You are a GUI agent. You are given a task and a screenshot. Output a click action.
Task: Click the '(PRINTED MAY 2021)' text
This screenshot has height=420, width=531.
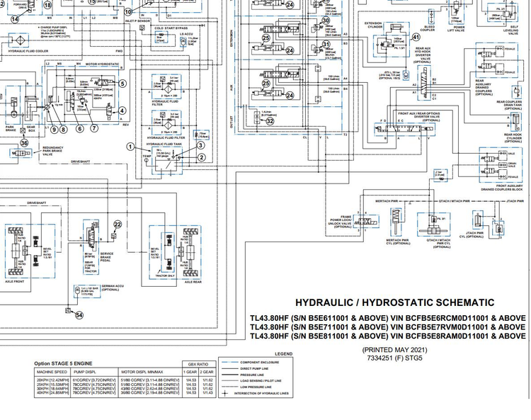(394, 350)
